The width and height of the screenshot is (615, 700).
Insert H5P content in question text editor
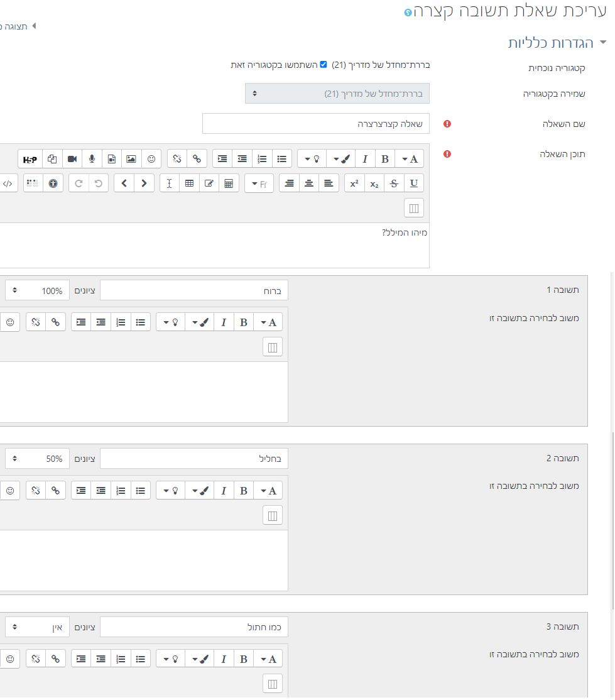pyautogui.click(x=30, y=159)
